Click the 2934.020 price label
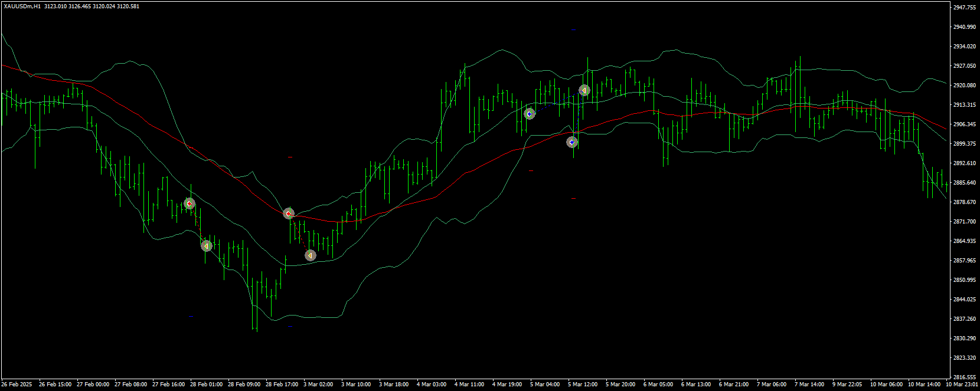980x391 pixels. pyautogui.click(x=964, y=47)
